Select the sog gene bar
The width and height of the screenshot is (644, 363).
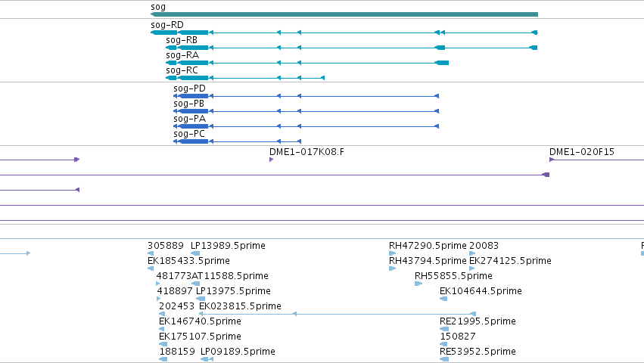344,14
